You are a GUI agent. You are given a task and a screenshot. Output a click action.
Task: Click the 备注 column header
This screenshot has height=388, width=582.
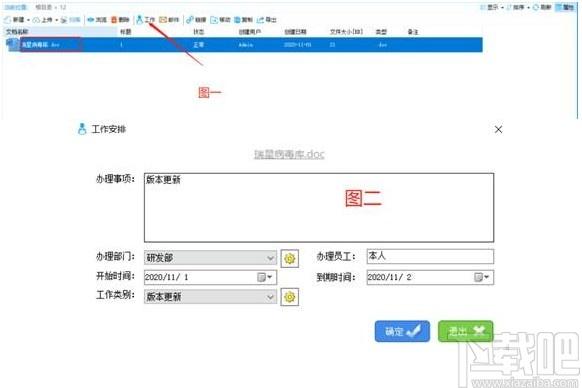[x=413, y=32]
